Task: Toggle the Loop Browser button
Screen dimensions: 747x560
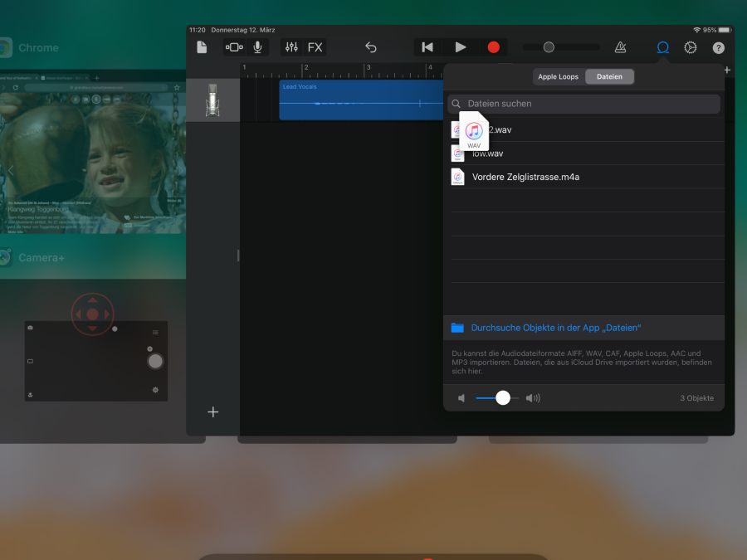Action: (662, 47)
